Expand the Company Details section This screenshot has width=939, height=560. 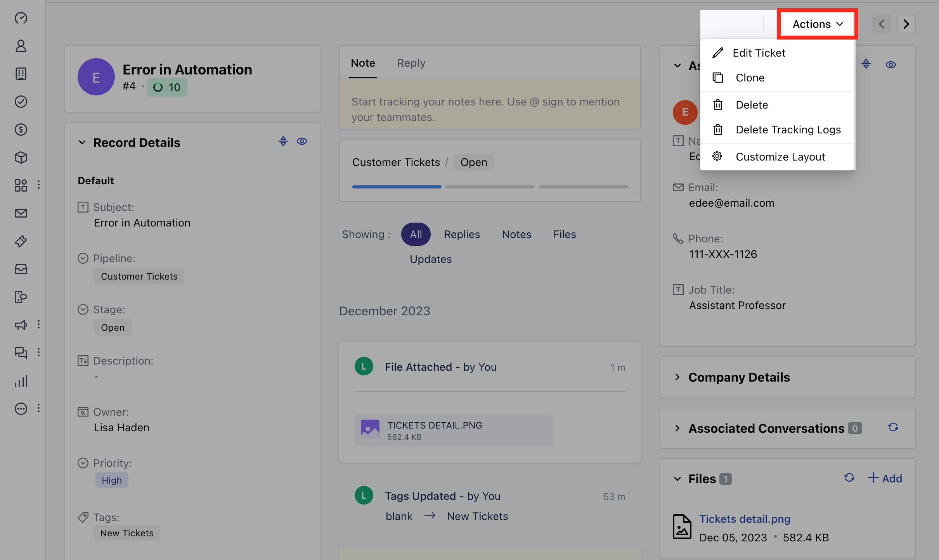(x=677, y=377)
